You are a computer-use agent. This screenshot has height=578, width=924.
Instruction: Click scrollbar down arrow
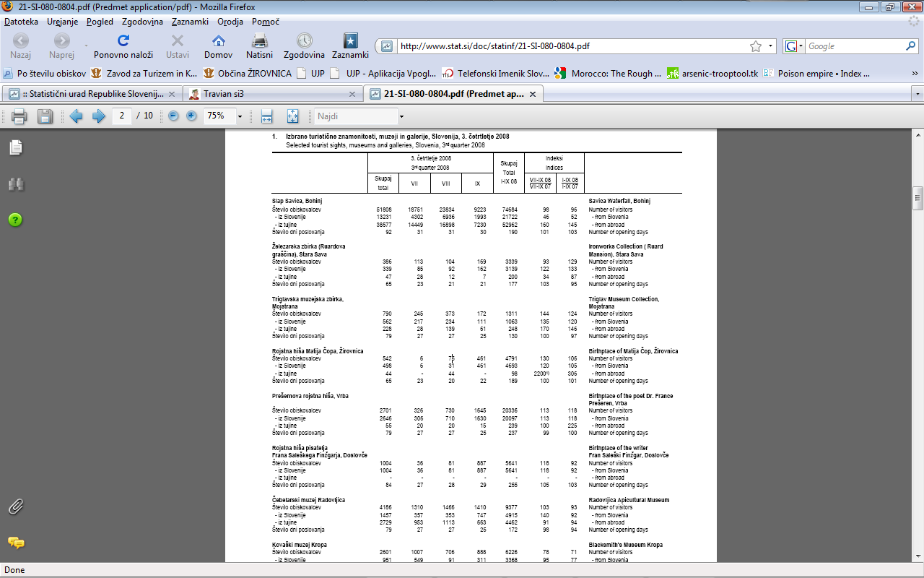[918, 557]
